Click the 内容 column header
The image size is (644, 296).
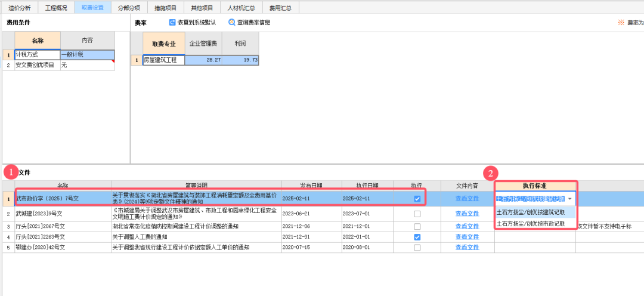point(88,41)
